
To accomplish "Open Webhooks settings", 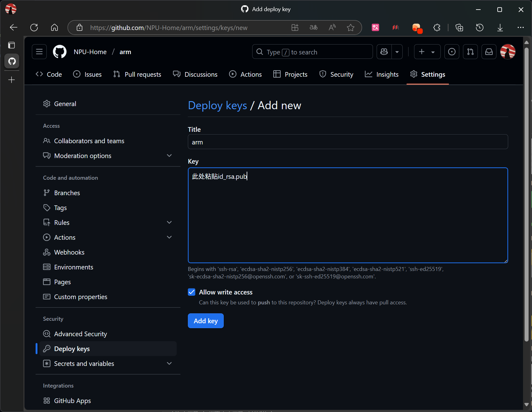I will click(108, 252).
